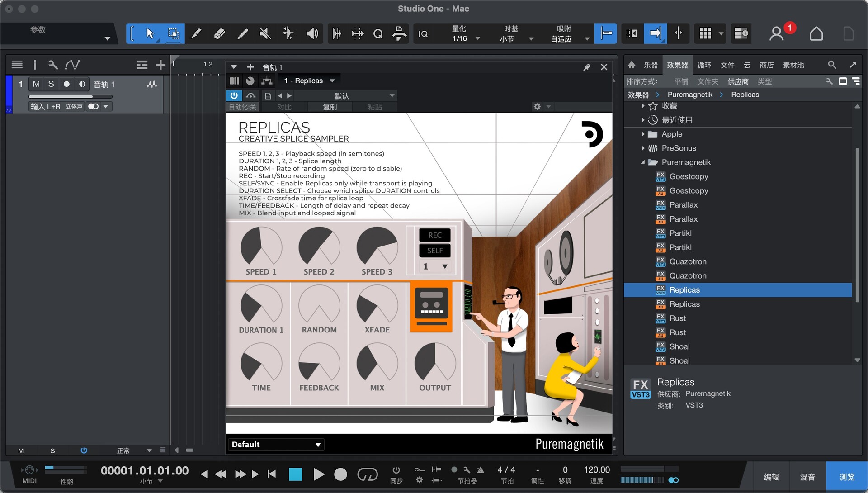Open the Default preset dropdown at bottom

[275, 445]
